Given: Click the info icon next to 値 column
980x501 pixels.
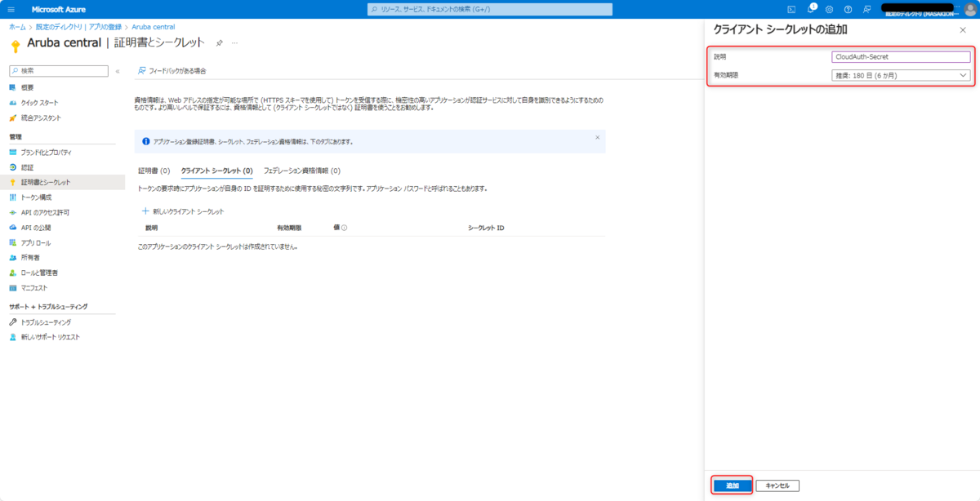Looking at the screenshot, I should (344, 228).
